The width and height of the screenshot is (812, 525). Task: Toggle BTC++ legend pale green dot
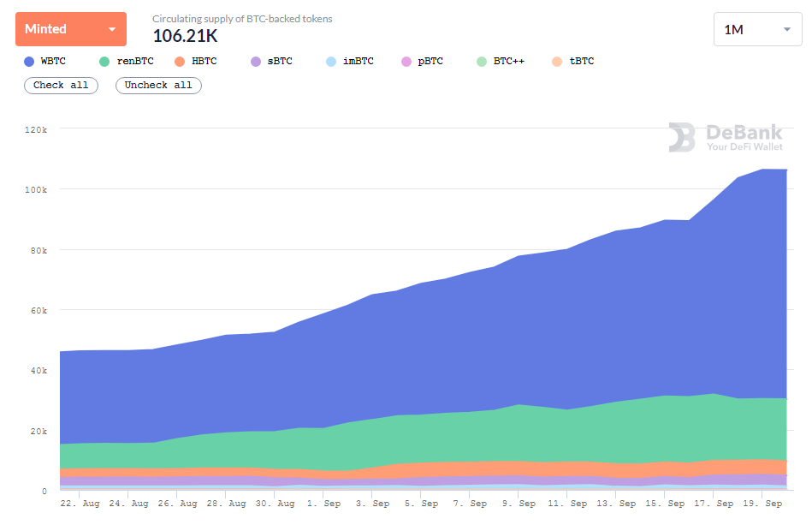(482, 62)
